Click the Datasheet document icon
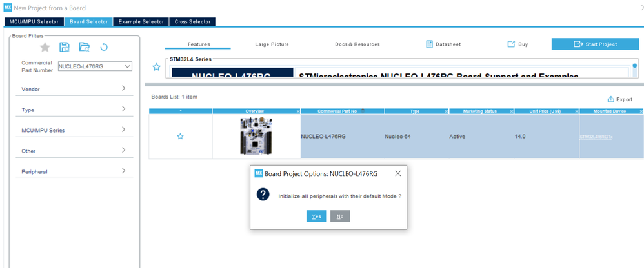 coord(430,44)
